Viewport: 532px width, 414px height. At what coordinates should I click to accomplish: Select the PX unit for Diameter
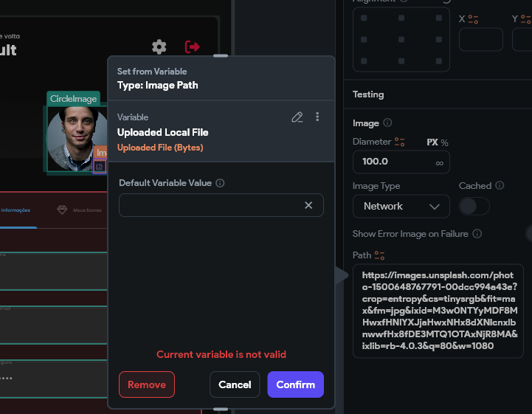[432, 142]
